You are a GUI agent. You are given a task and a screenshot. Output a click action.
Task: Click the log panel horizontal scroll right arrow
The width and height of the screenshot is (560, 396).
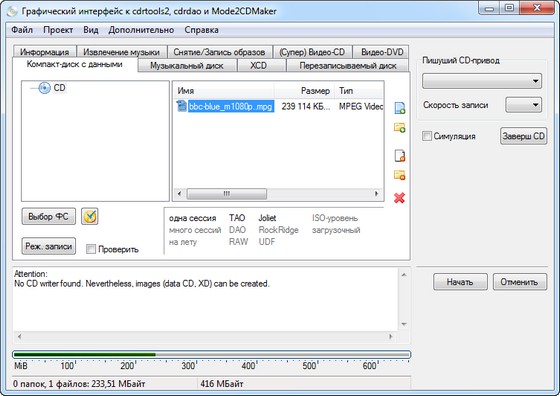391,336
